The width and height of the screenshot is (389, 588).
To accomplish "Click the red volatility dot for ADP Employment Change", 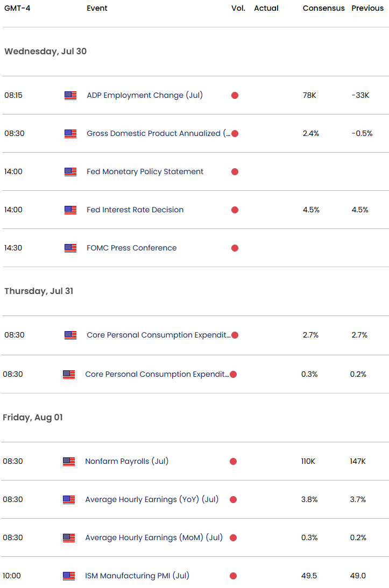I will [x=235, y=96].
